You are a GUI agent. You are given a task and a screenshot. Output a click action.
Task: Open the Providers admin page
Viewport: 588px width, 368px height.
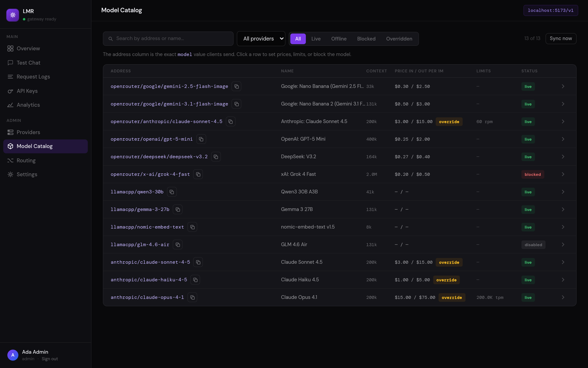point(46,132)
